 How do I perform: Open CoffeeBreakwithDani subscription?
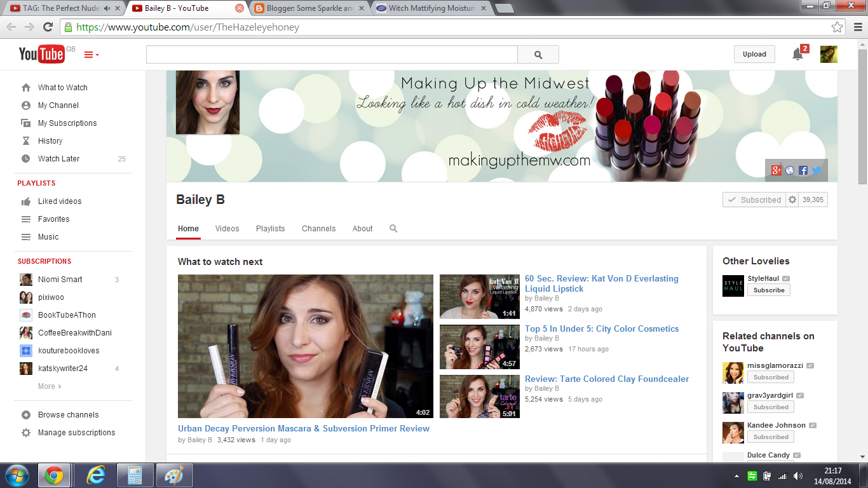(75, 333)
